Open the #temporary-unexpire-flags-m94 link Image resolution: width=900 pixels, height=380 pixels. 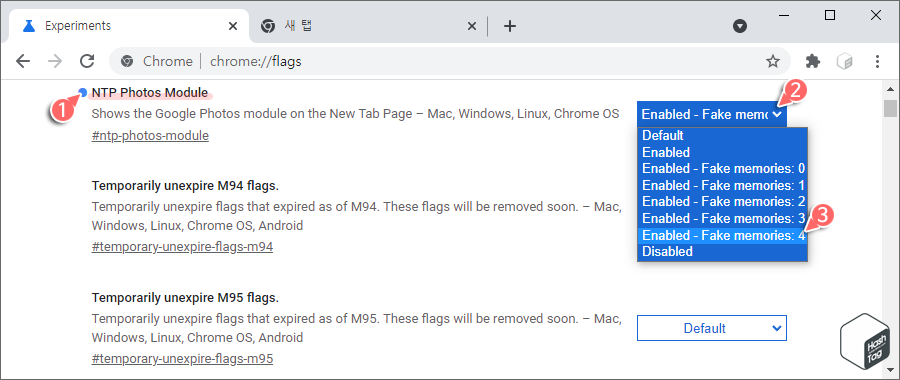tap(182, 247)
